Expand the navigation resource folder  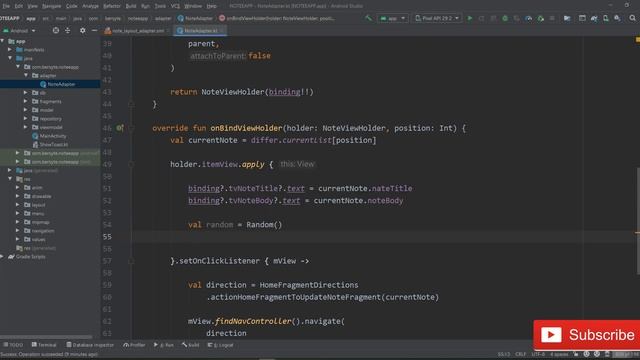click(x=18, y=231)
